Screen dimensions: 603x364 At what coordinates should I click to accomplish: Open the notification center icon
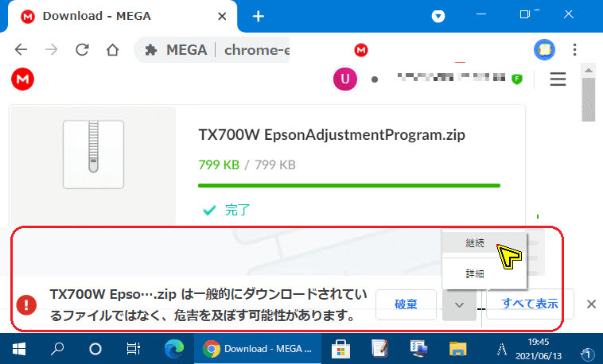pyautogui.click(x=587, y=354)
